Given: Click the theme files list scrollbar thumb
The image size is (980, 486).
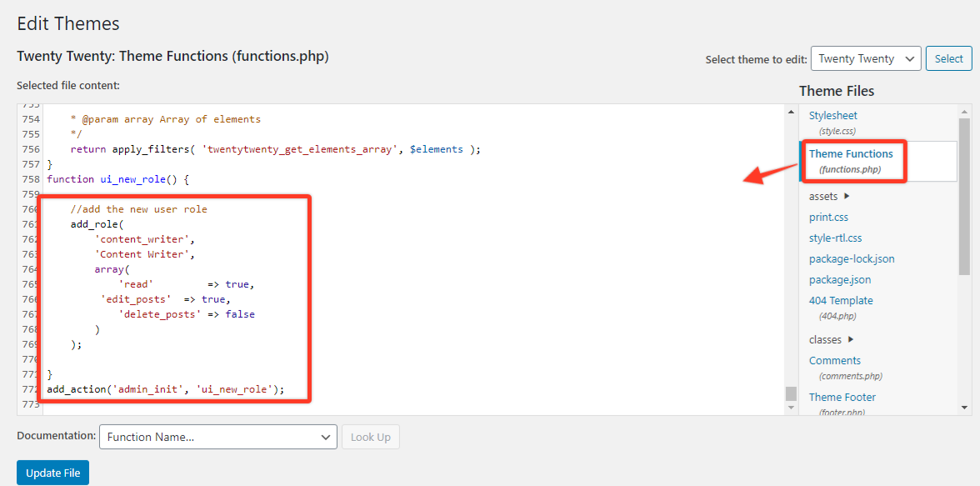Looking at the screenshot, I should tap(964, 196).
